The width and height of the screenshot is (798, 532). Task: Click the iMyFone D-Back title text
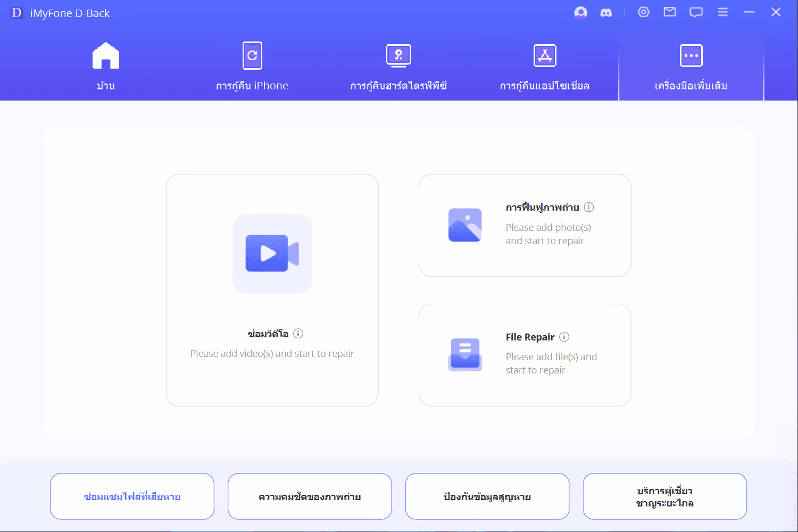click(x=70, y=13)
